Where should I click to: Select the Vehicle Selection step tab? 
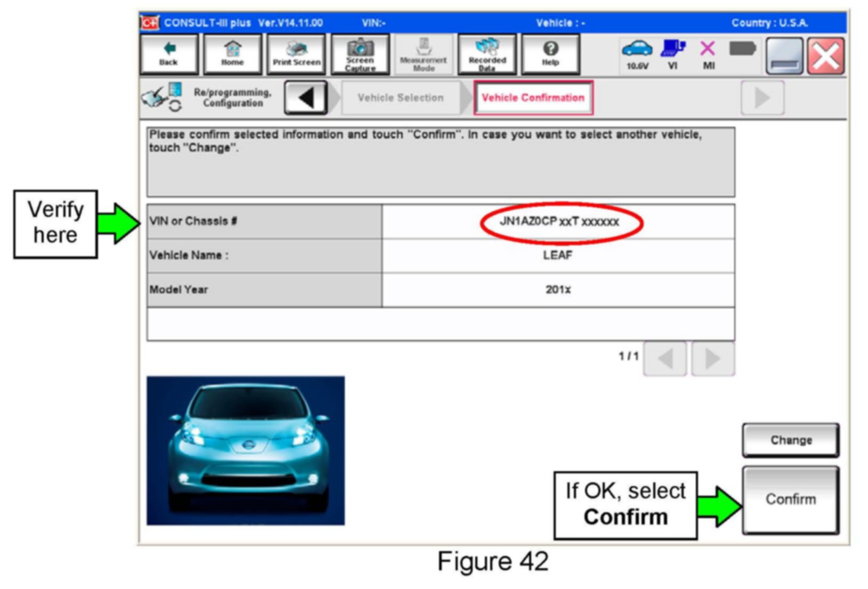point(400,98)
